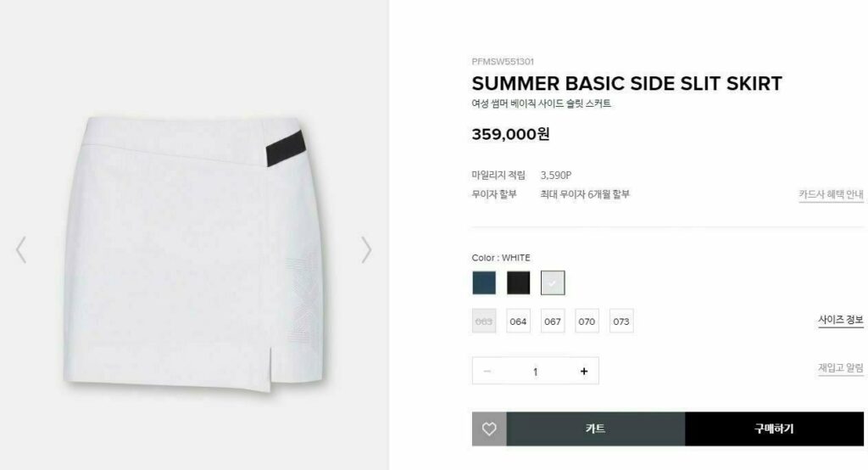Select size 073
The width and height of the screenshot is (868, 470).
[621, 321]
